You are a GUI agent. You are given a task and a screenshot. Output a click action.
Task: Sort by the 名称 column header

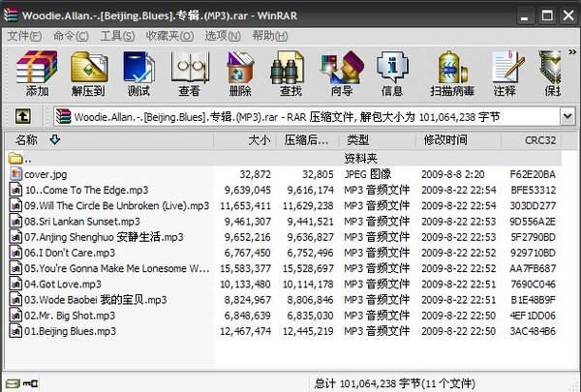(109, 140)
